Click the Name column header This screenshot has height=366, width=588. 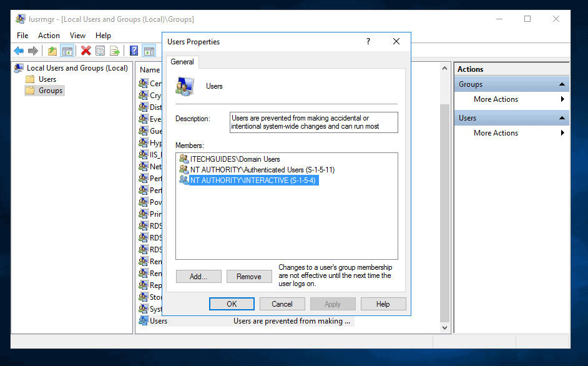coord(150,70)
